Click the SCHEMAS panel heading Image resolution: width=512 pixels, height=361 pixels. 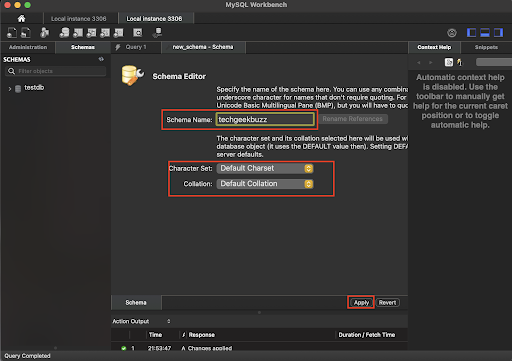point(17,59)
